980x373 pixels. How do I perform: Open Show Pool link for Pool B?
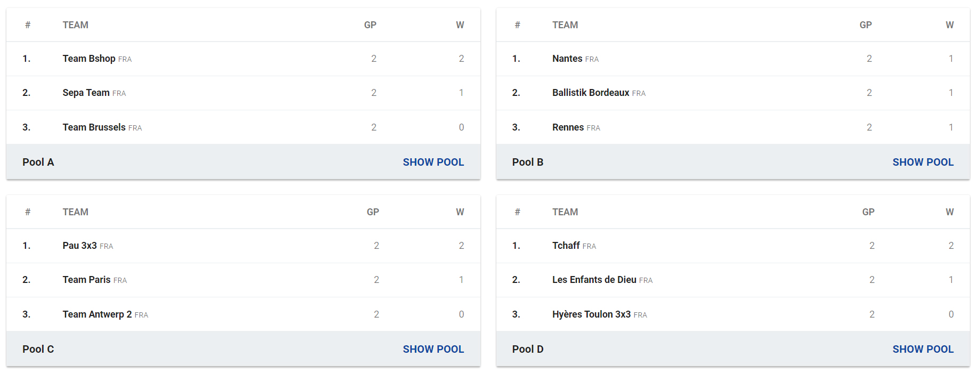923,162
